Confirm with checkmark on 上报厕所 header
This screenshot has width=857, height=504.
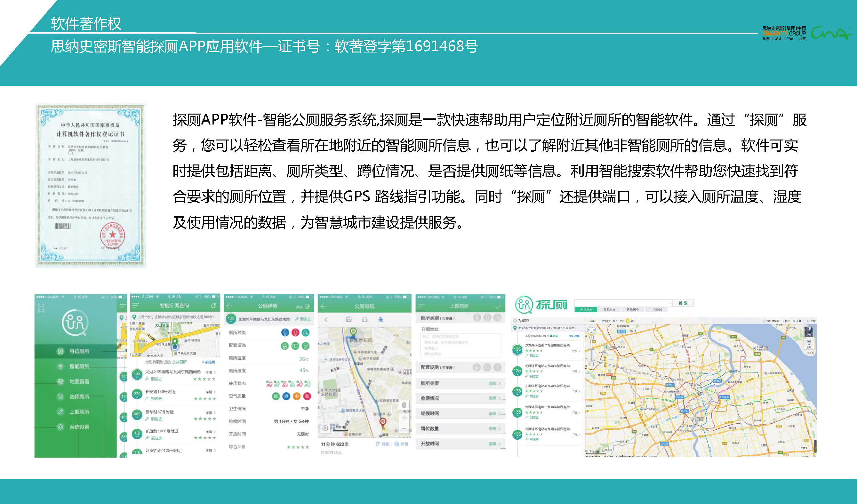(498, 307)
